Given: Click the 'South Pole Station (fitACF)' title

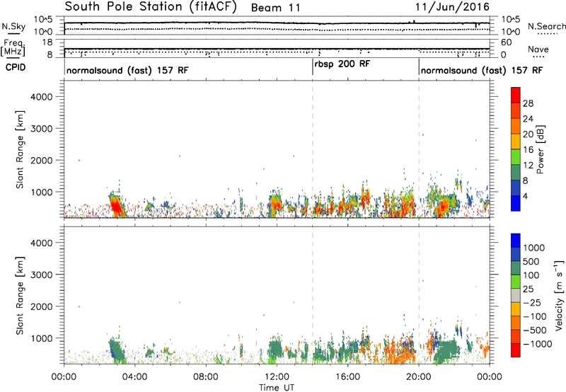Looking at the screenshot, I should pos(151,7).
